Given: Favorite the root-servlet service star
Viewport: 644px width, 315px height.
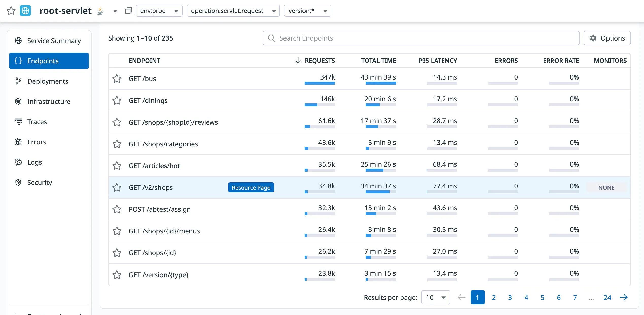Looking at the screenshot, I should pyautogui.click(x=11, y=11).
